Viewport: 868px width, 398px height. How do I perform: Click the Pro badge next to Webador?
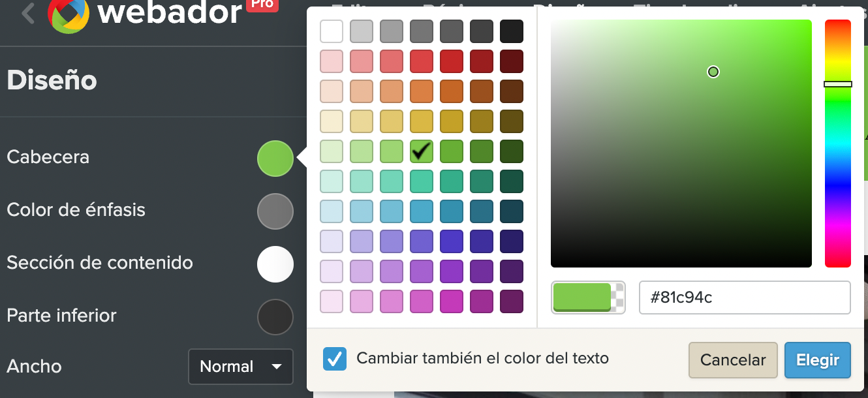pyautogui.click(x=263, y=5)
